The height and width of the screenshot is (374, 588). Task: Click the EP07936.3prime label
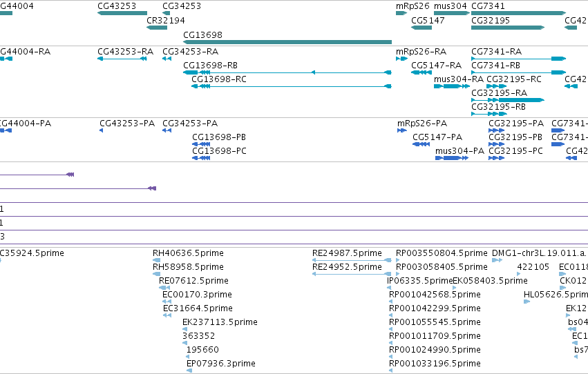(x=221, y=364)
